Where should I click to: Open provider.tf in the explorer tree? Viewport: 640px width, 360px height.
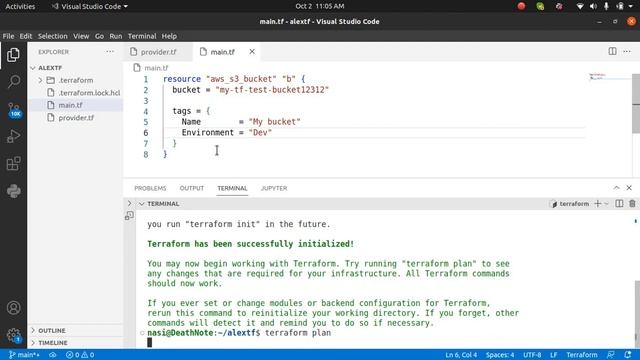(x=76, y=118)
